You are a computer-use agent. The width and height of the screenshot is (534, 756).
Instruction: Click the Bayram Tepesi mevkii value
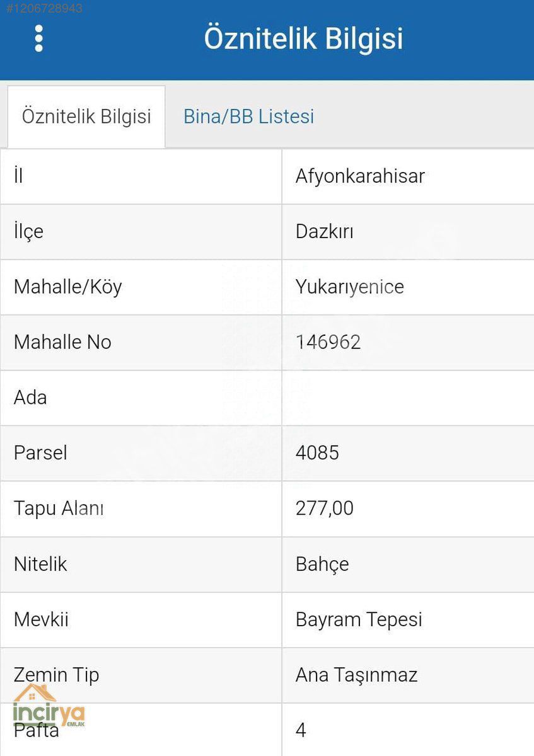[x=359, y=620]
